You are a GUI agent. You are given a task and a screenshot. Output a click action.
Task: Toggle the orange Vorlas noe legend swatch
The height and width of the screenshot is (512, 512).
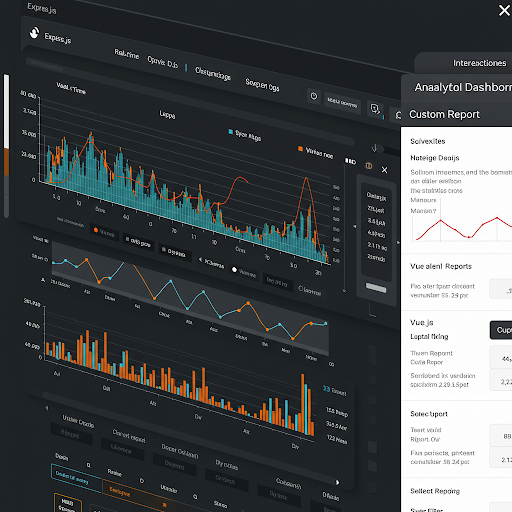coord(300,149)
